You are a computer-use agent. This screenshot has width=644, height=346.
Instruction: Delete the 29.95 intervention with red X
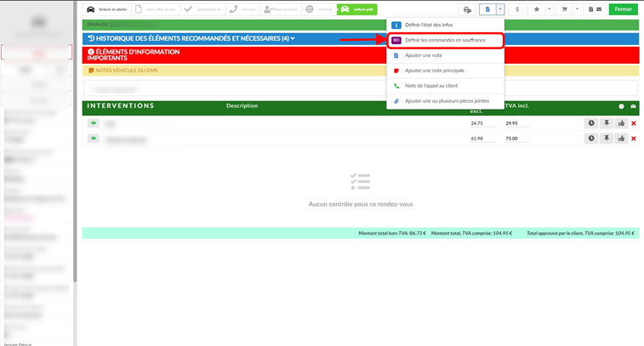633,123
